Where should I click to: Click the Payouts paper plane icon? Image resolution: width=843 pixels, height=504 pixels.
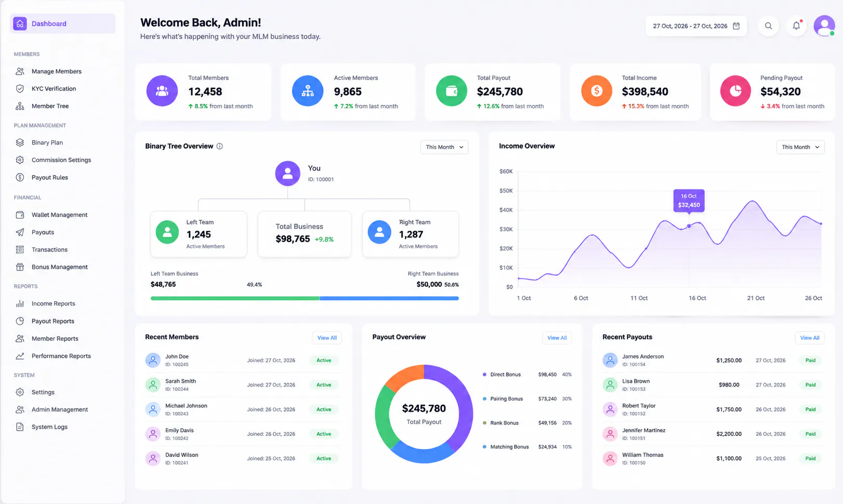20,232
